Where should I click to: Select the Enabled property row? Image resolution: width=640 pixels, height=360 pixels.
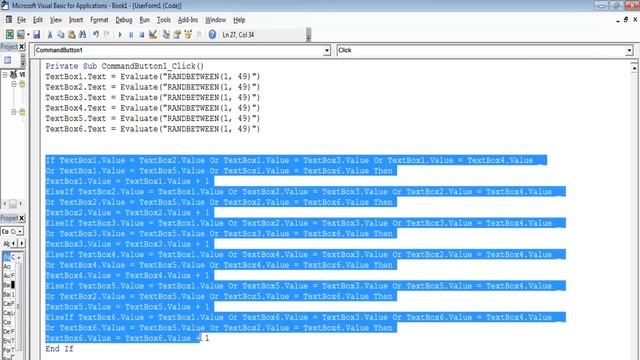click(x=9, y=341)
